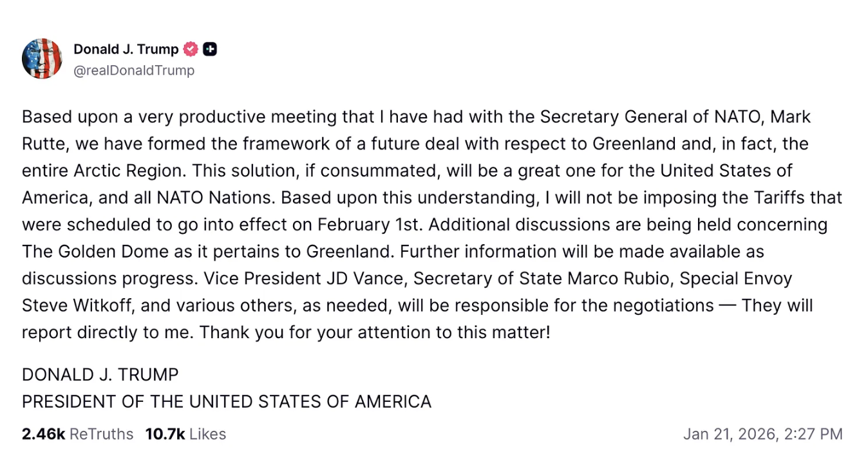View the 10.7k Likes count

pyautogui.click(x=186, y=434)
